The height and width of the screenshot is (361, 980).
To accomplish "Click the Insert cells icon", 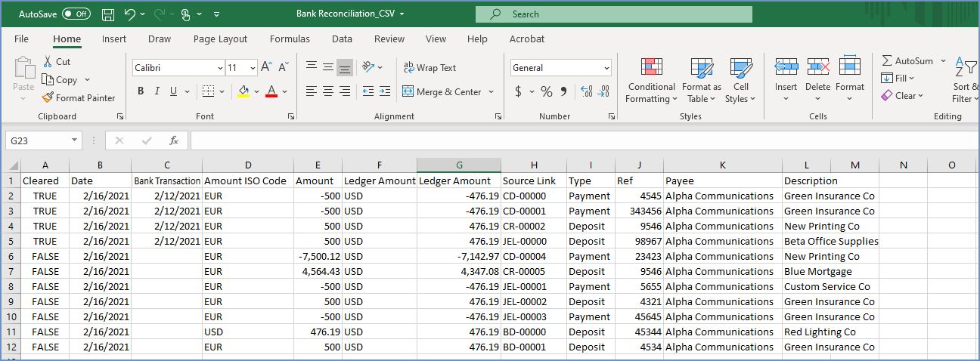I will (786, 68).
